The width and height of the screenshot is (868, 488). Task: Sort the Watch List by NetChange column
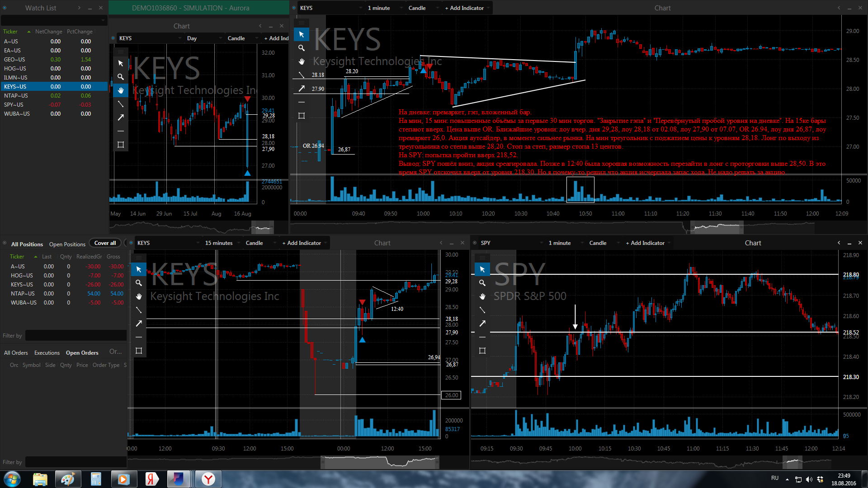49,32
